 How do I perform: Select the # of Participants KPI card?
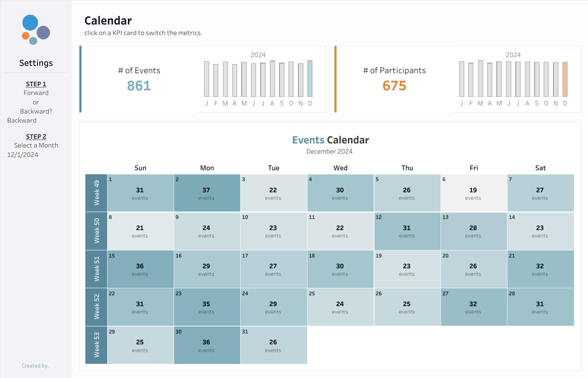457,79
